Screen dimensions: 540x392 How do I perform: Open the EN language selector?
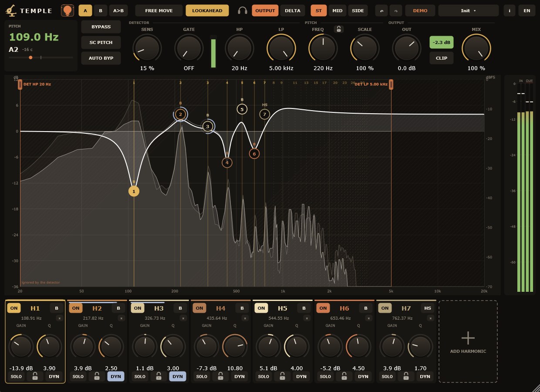click(x=527, y=10)
